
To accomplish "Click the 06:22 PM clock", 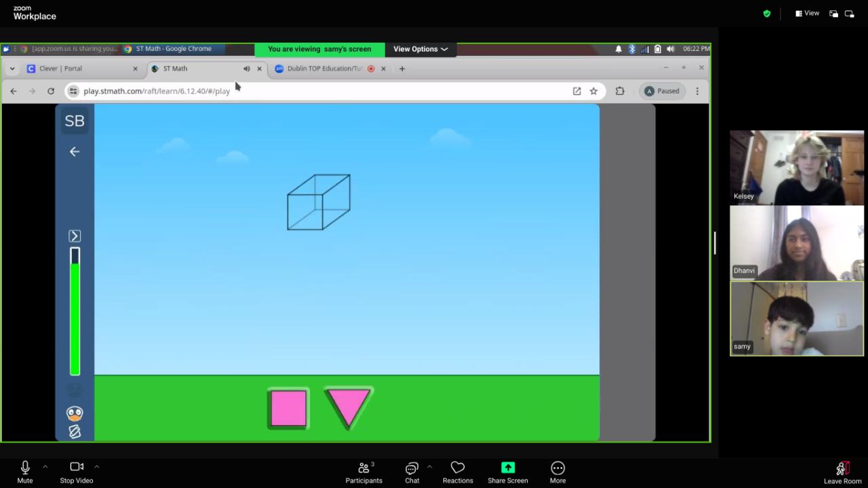I will click(696, 49).
